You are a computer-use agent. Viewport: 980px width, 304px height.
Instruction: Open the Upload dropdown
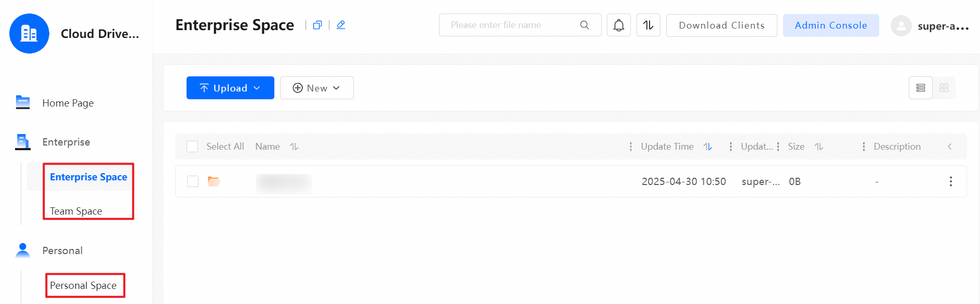pos(230,88)
